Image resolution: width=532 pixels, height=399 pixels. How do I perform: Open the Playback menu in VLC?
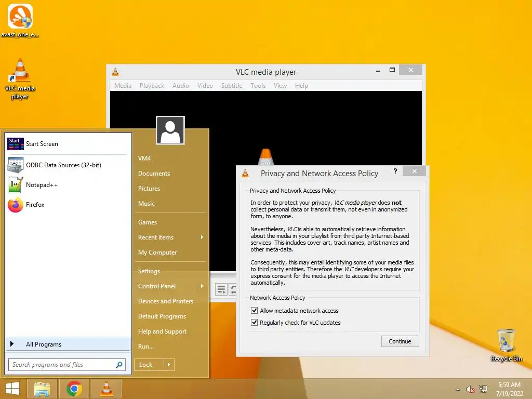152,86
